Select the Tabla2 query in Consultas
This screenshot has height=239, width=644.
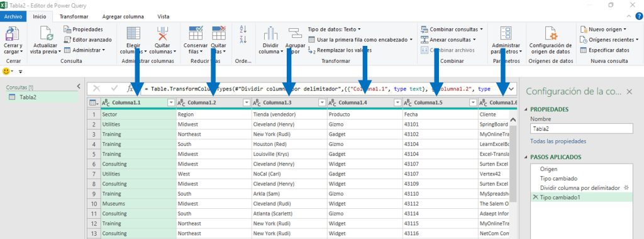(42, 97)
